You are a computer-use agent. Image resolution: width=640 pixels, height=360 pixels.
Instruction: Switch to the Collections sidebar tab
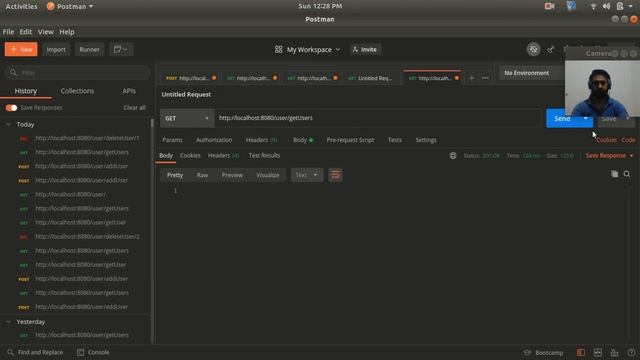click(77, 91)
